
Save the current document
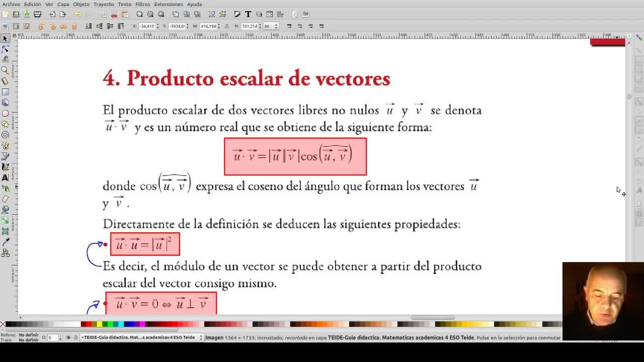tap(27, 14)
